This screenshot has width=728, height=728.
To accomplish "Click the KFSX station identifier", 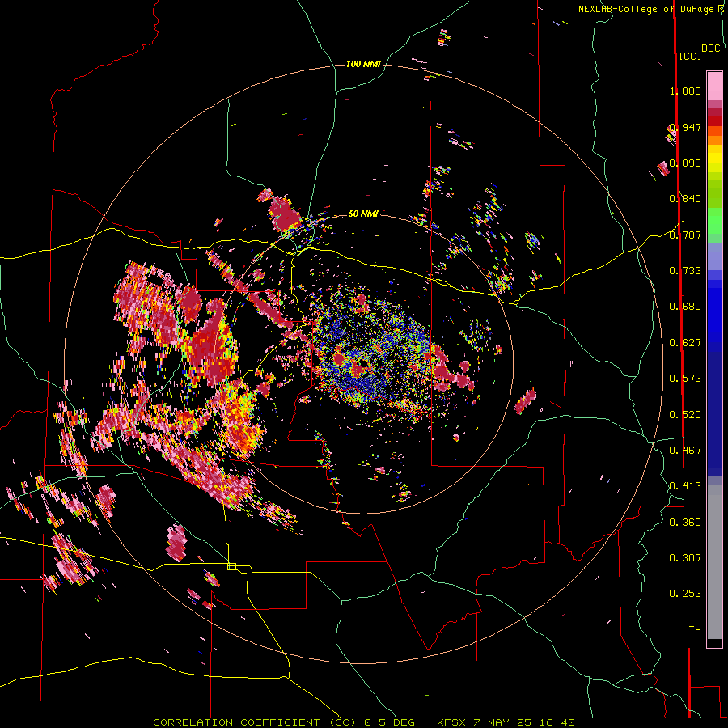I will (453, 722).
